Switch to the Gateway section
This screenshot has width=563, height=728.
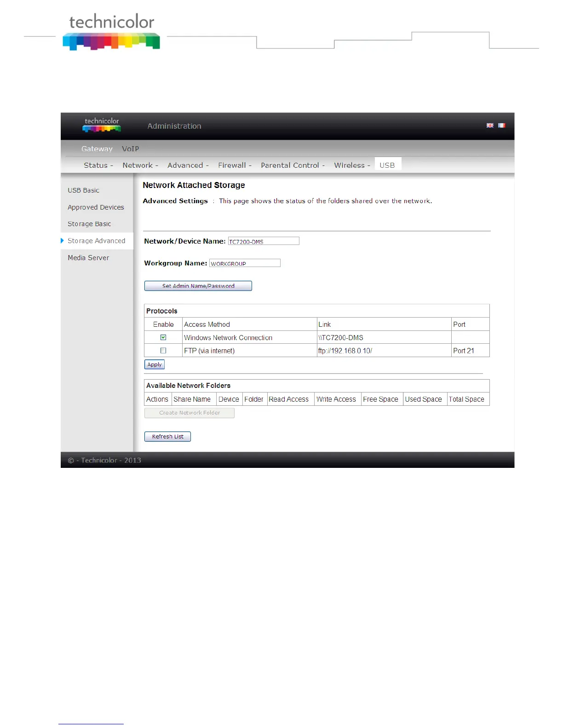(97, 148)
